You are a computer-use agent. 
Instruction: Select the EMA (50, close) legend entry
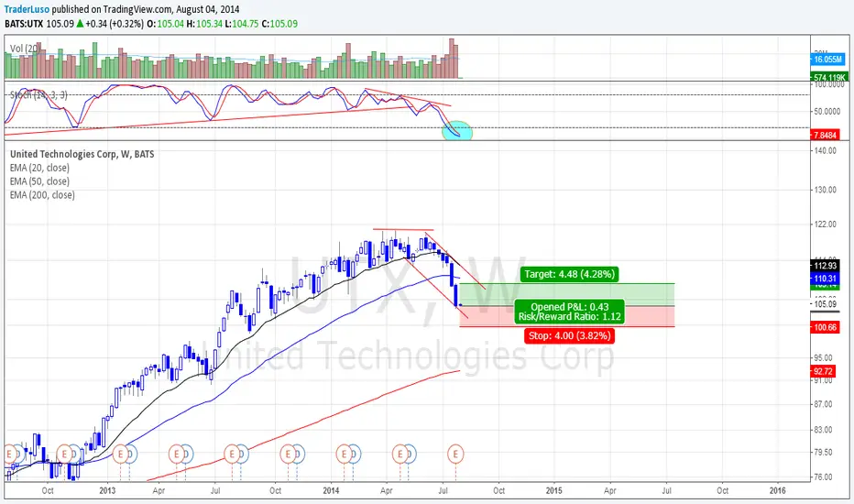(39, 181)
